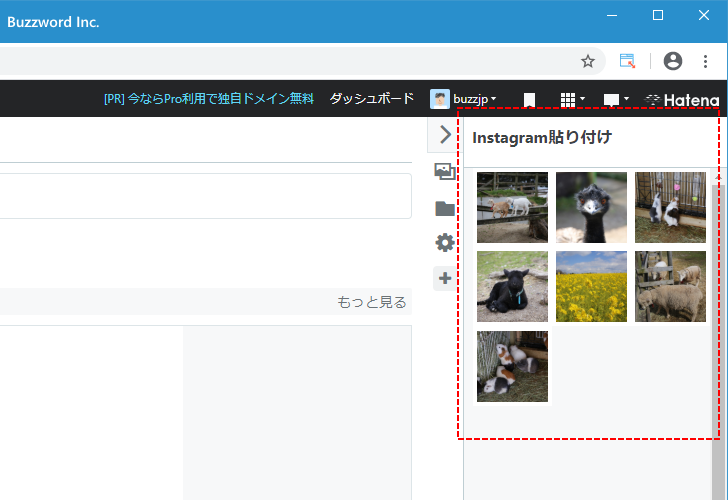The height and width of the screenshot is (500, 728).
Task: Select goats on fence Instagram thumbnail
Action: coord(512,207)
